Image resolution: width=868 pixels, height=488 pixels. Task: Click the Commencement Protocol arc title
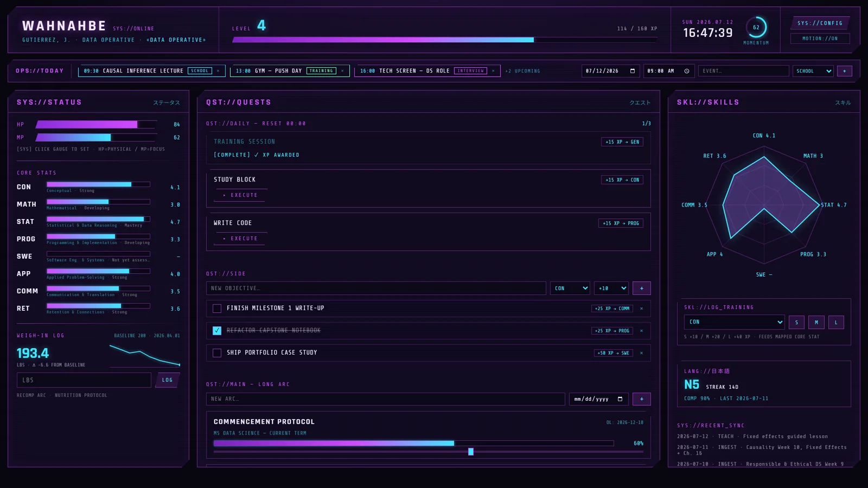[x=264, y=422]
